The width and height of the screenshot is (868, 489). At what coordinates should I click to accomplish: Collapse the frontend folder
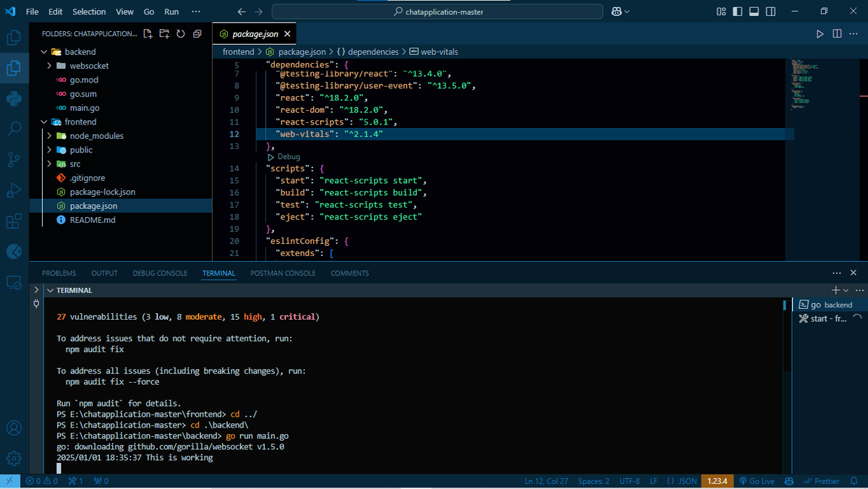(x=45, y=122)
